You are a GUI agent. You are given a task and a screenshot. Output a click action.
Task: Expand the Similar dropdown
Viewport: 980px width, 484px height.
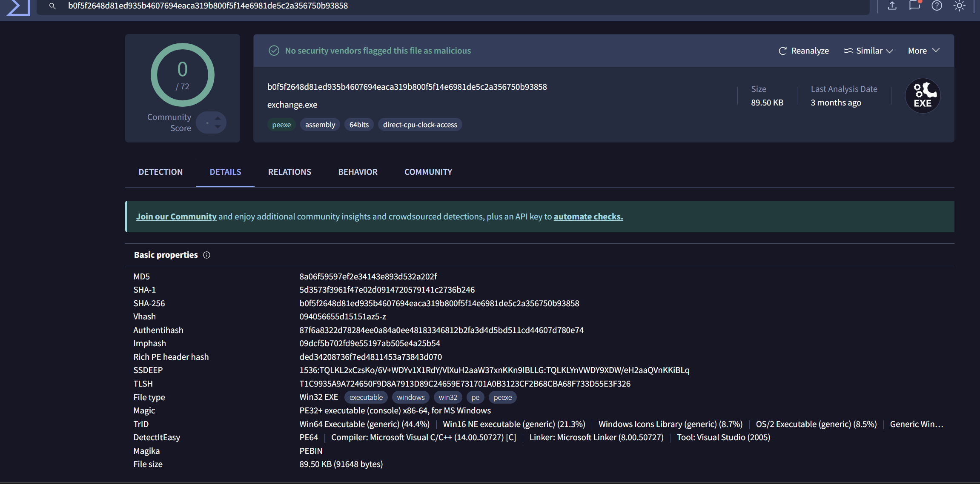tap(868, 51)
